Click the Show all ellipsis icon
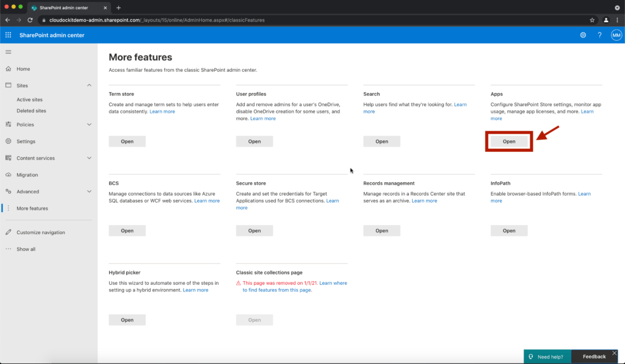625x364 pixels. pos(9,249)
